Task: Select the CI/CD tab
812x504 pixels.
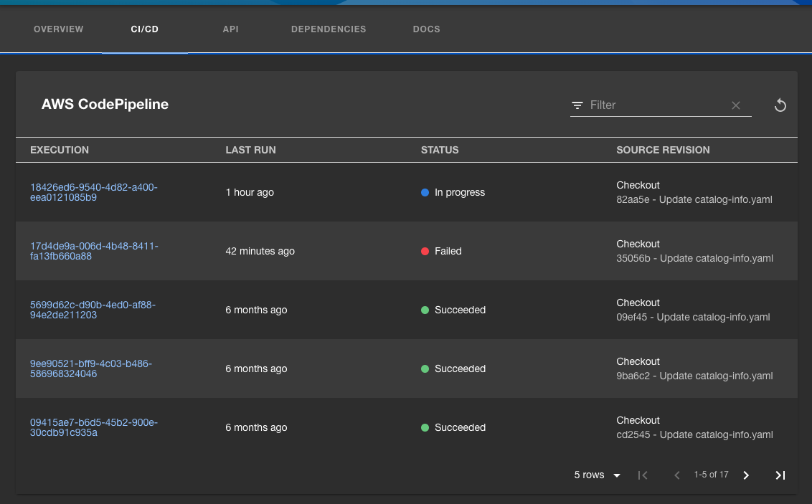Action: click(144, 29)
